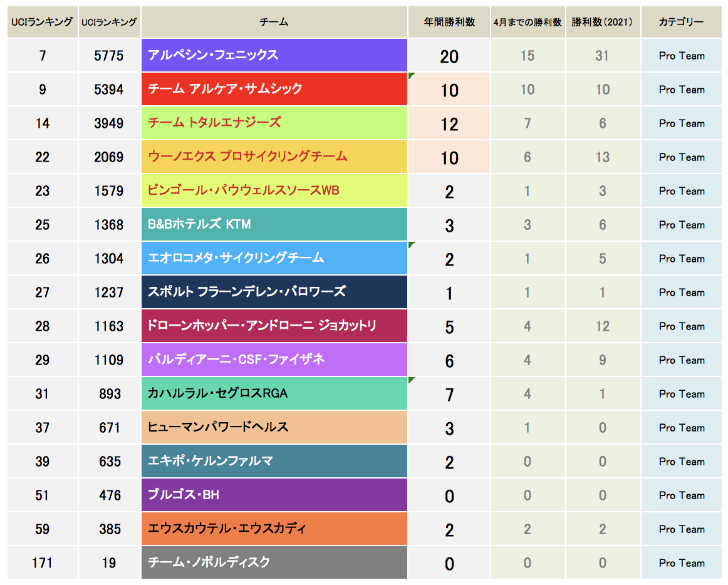Select the スポルト フラーンデレン・バロワーズ cell
This screenshot has width=728, height=585.
click(274, 292)
